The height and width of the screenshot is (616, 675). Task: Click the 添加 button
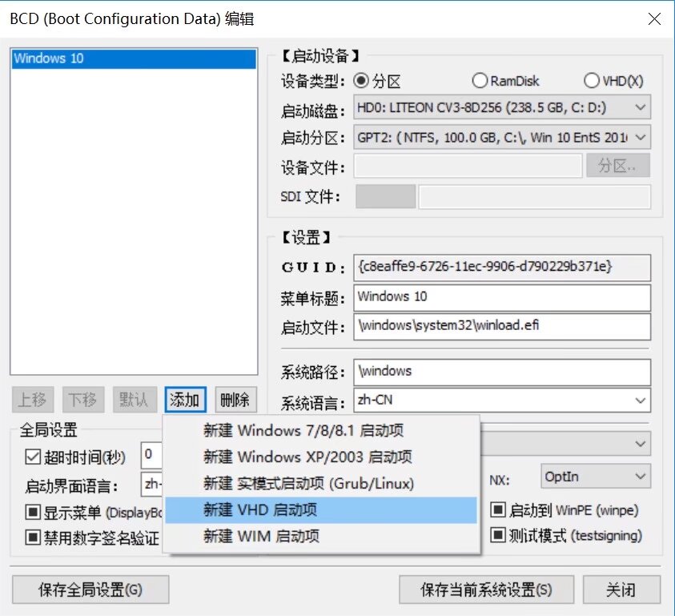pos(185,400)
